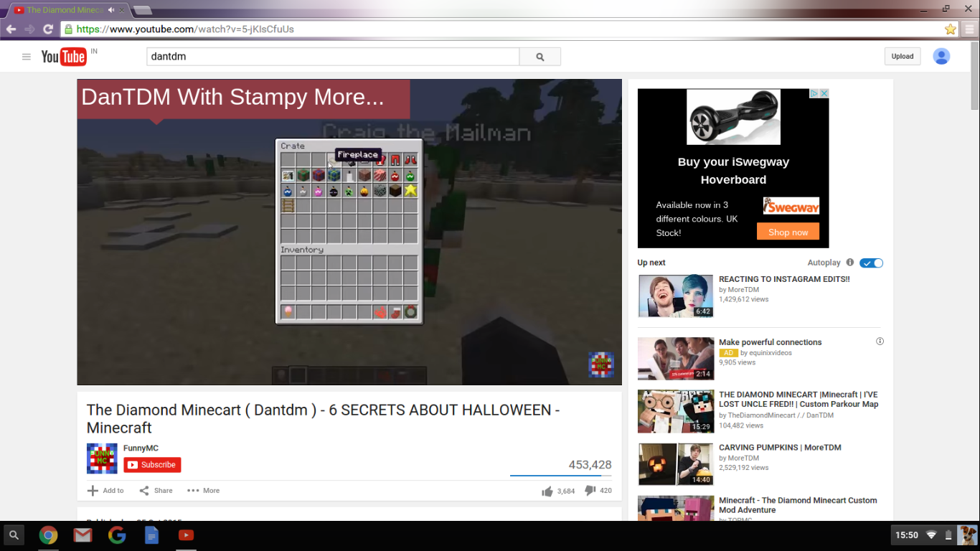Open the FunnyMC channel avatar below the title
980x551 pixels.
pos(102,458)
